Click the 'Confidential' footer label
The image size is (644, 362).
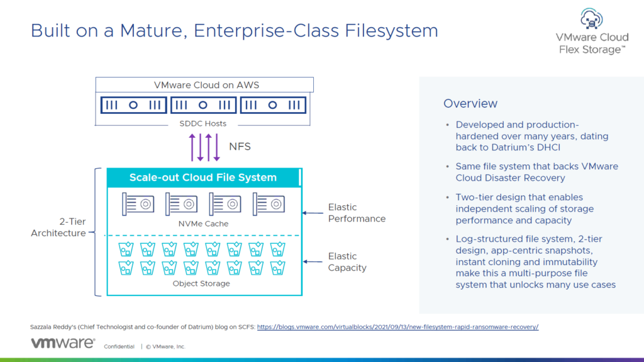click(119, 346)
